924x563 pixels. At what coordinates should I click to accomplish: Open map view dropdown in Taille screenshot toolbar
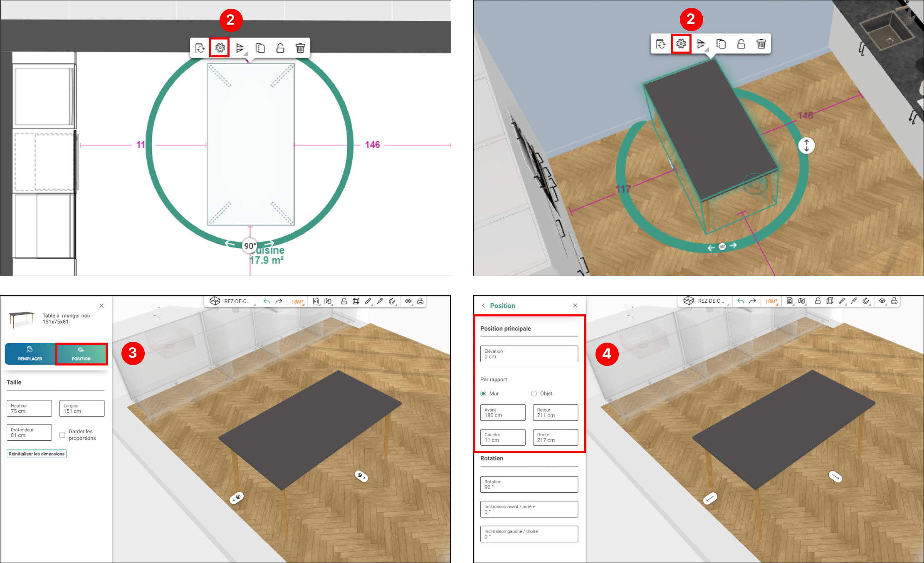[x=328, y=301]
